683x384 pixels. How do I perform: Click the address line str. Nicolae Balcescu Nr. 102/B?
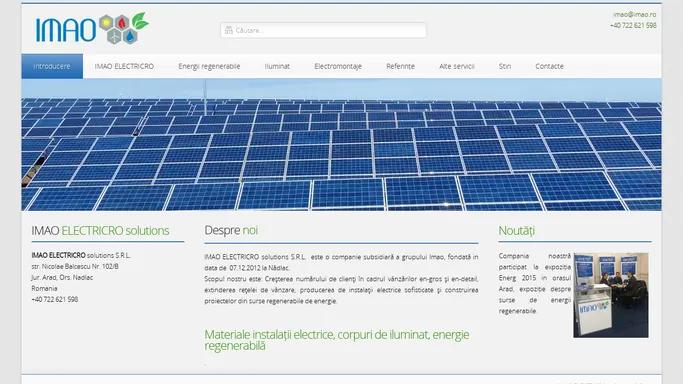(x=75, y=266)
